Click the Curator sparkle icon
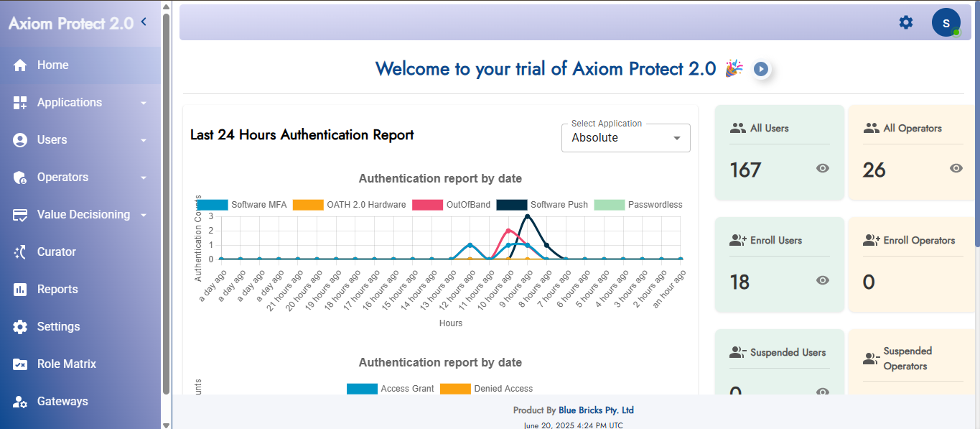The image size is (980, 429). point(20,252)
